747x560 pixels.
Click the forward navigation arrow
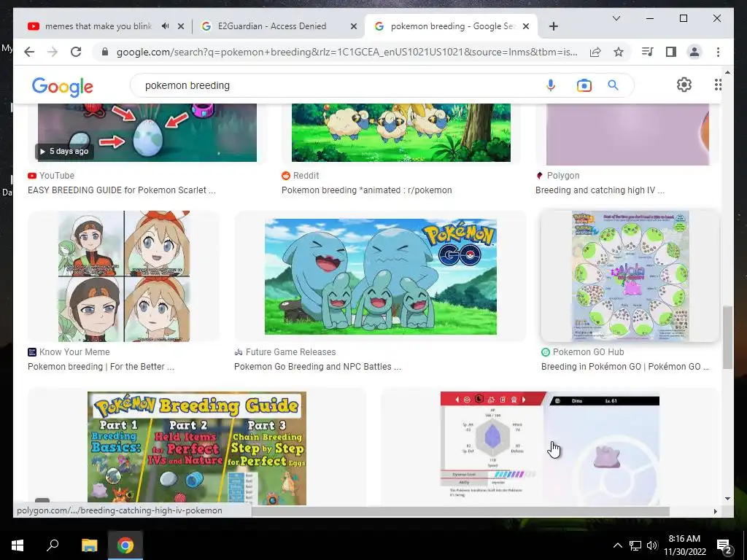tap(53, 52)
